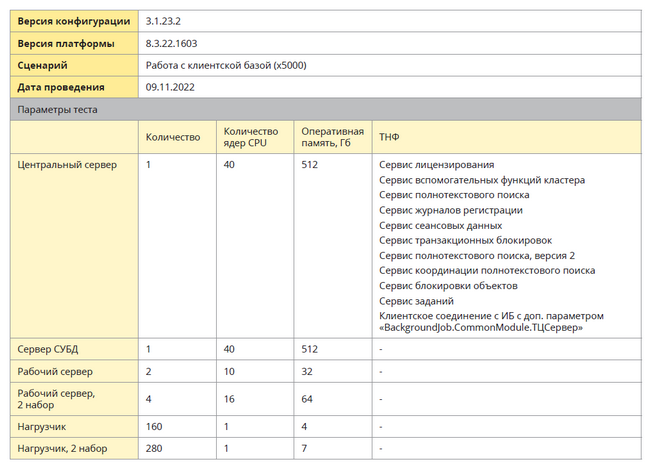Click the 'Параметры теста' section header

[57, 110]
